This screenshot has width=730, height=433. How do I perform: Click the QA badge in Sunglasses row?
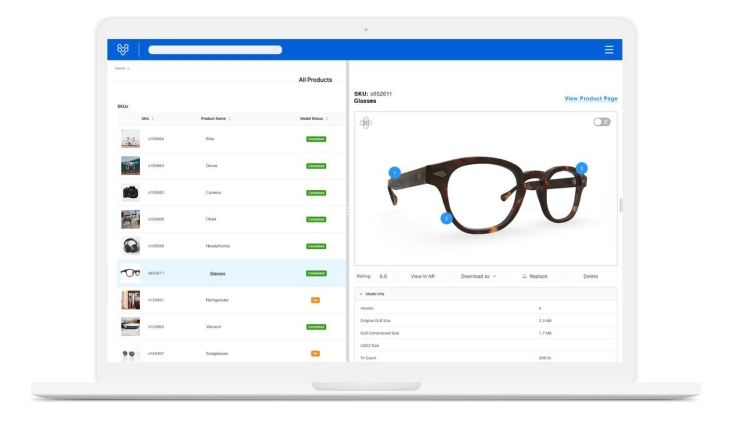click(x=315, y=354)
